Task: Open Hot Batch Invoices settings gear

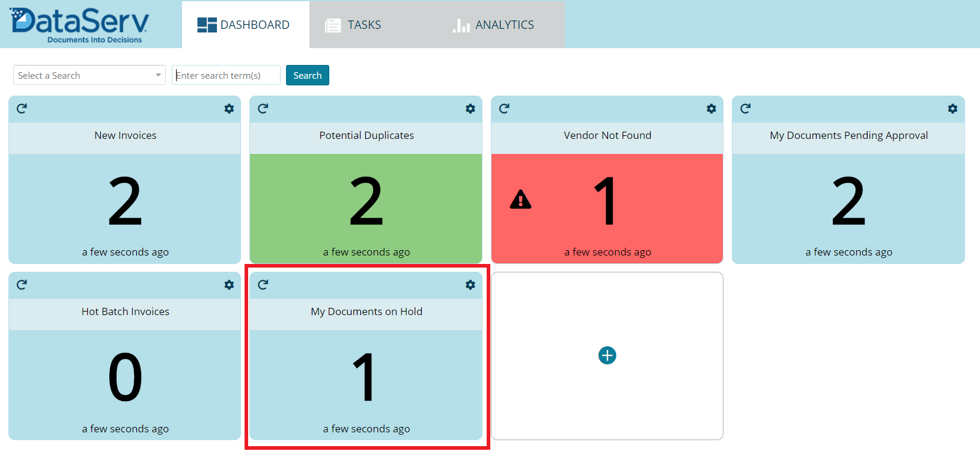Action: click(229, 285)
